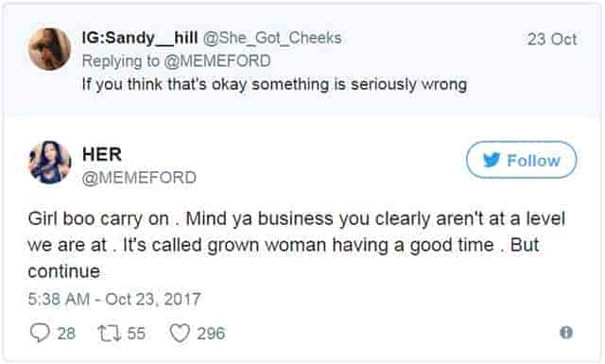605x364 pixels.
Task: Open the @MEMEFORD handle under HER
Action: 139,178
